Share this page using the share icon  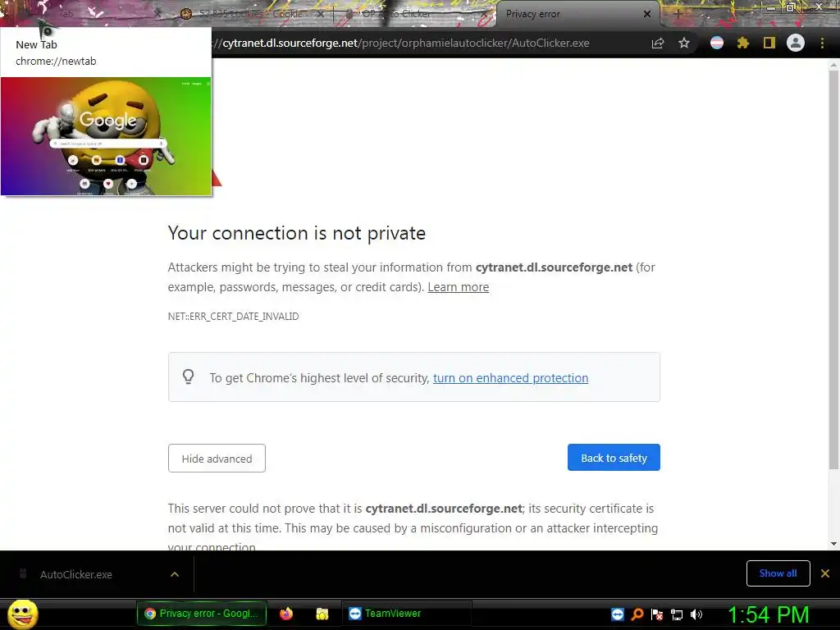658,43
